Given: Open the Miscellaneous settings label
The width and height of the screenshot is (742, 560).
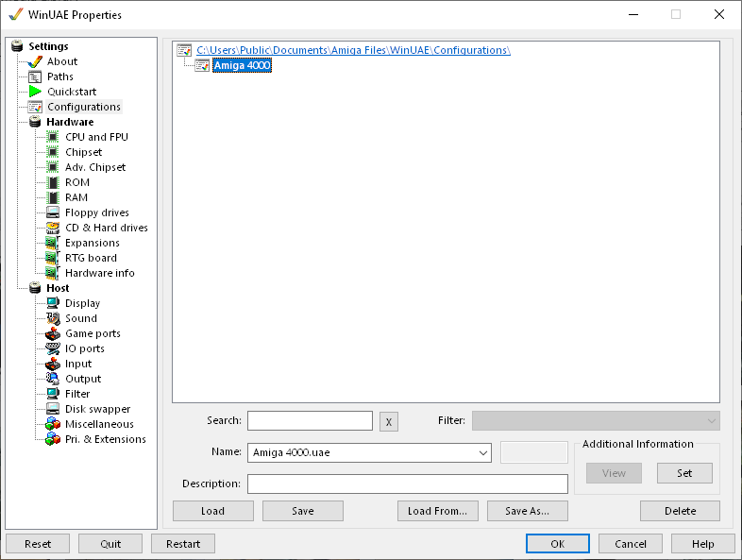Looking at the screenshot, I should coord(99,424).
